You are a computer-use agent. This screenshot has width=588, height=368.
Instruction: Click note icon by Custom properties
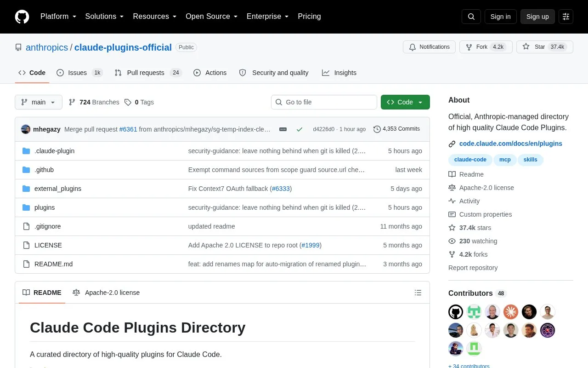(452, 214)
